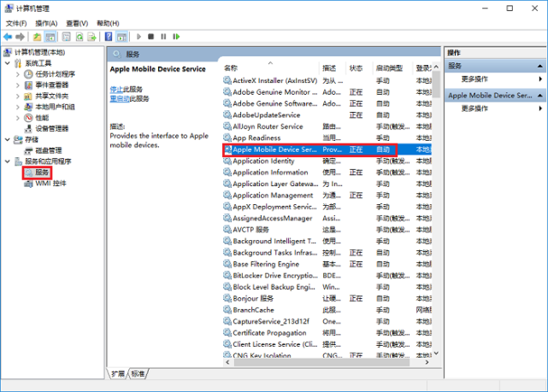
Task: Expand the 任务计划程序 node arrow
Action: pyautogui.click(x=18, y=74)
